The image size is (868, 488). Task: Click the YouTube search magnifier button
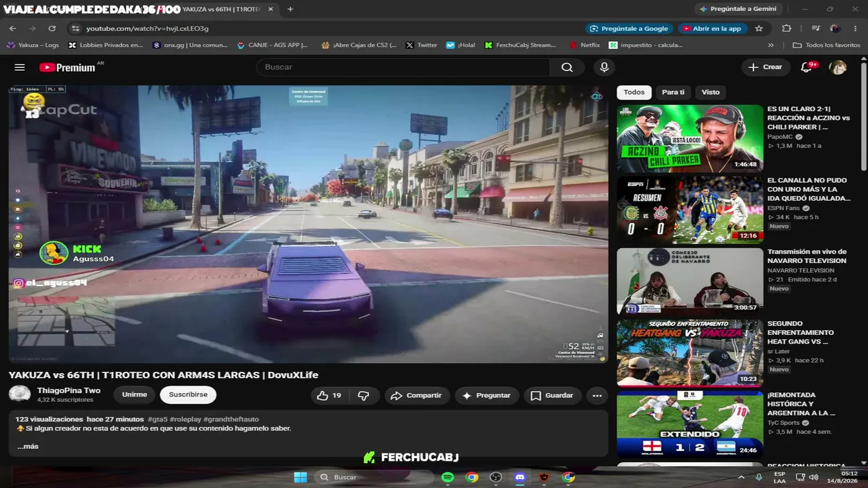(x=567, y=67)
